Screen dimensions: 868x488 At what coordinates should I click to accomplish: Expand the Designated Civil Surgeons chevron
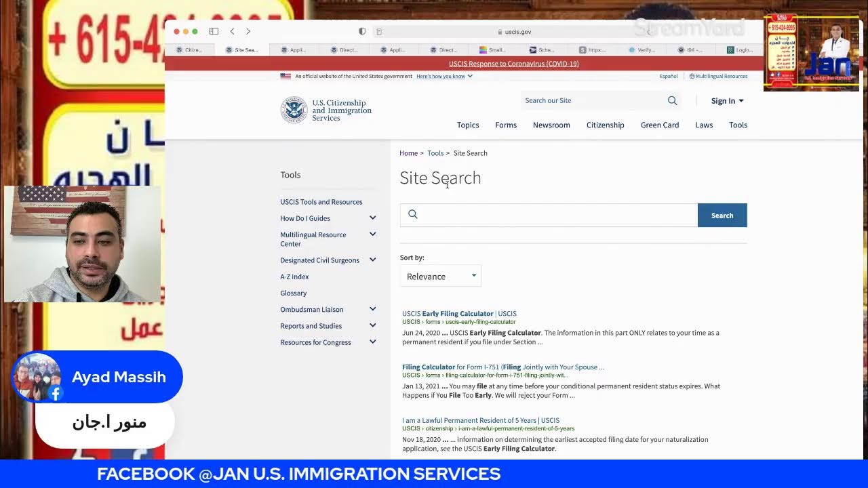[x=372, y=260]
